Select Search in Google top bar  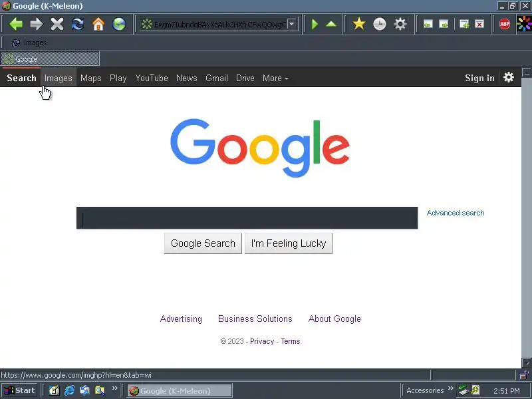click(x=21, y=78)
